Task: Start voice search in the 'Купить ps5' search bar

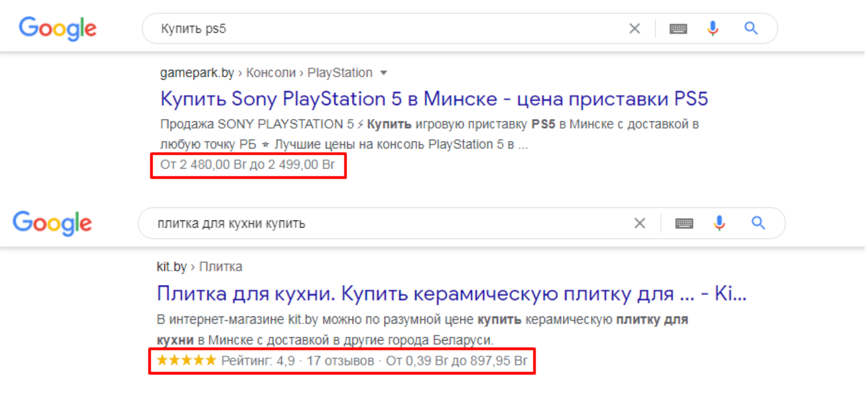Action: coord(713,28)
